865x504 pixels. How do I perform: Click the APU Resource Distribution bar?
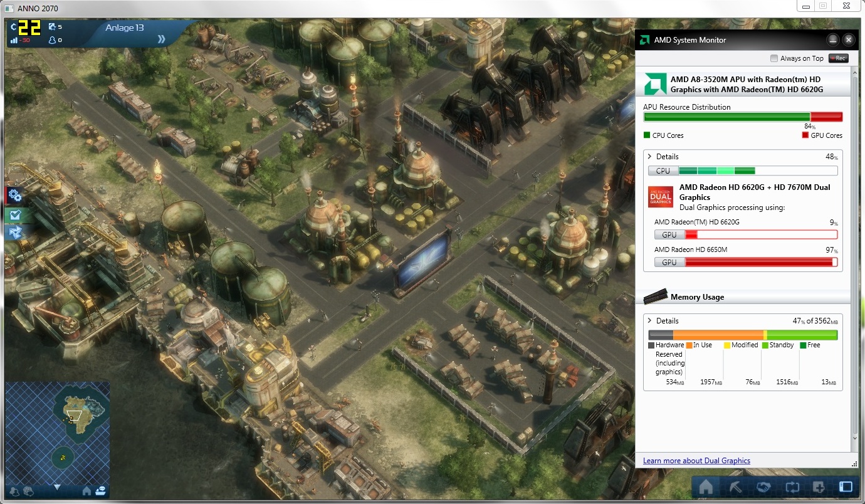tap(743, 117)
